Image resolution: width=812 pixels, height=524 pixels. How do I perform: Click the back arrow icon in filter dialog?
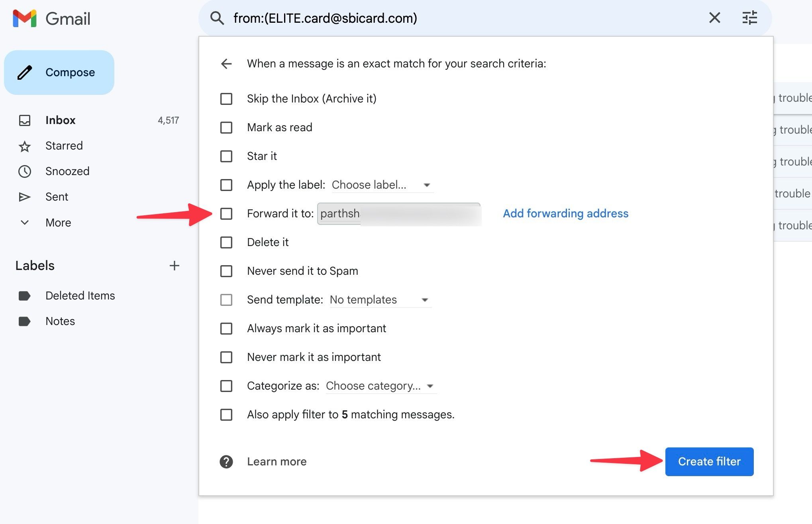226,63
